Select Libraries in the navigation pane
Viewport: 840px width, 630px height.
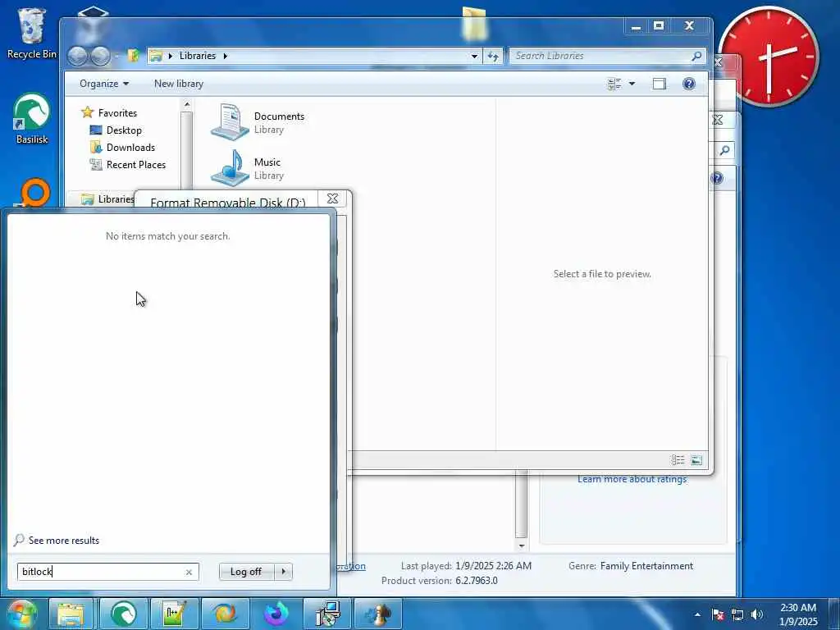107,199
